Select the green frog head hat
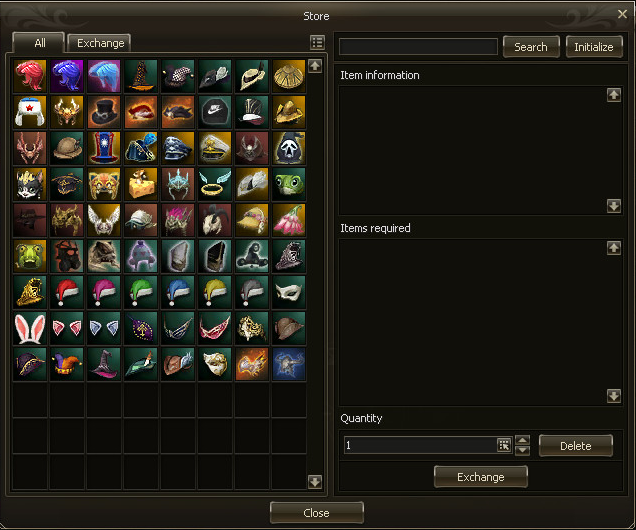Image resolution: width=636 pixels, height=530 pixels. tap(289, 184)
